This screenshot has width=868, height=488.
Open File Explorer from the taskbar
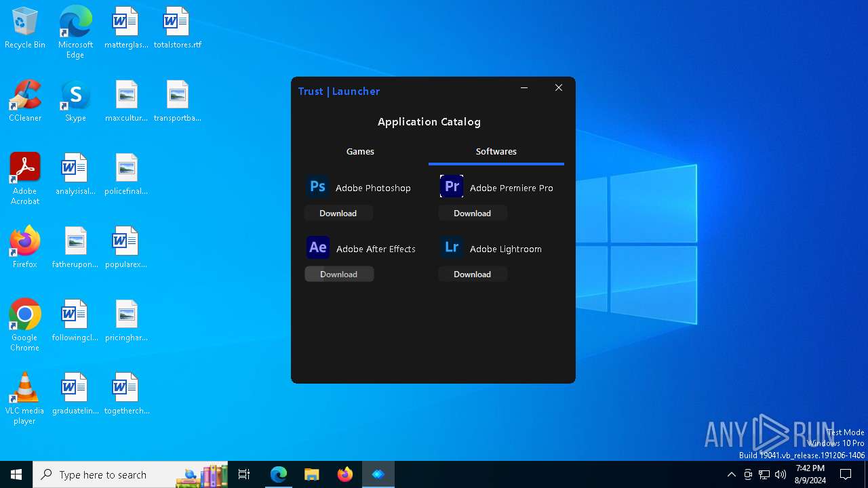click(x=312, y=474)
